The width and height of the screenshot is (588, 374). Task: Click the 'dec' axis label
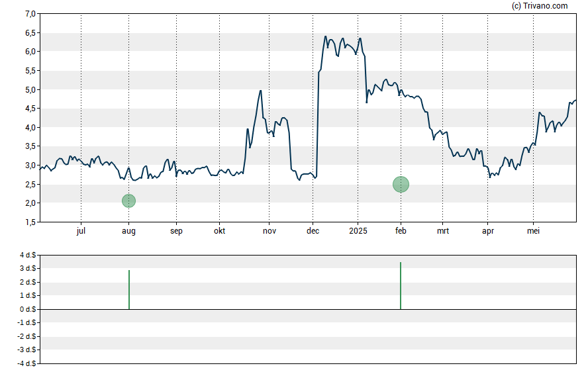313,231
